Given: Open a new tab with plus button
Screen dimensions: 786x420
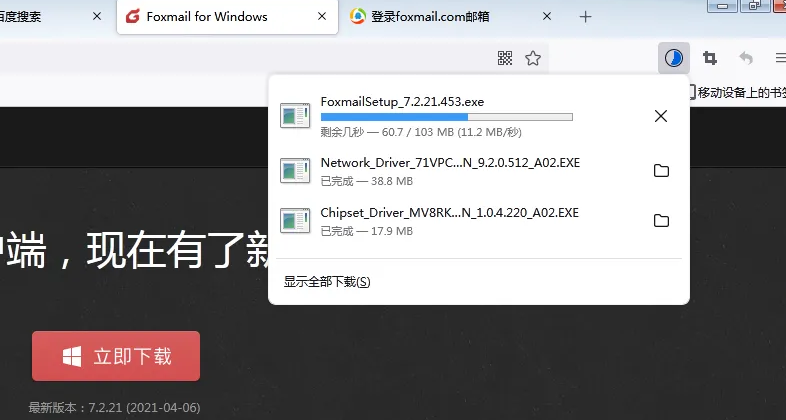Looking at the screenshot, I should (x=585, y=17).
